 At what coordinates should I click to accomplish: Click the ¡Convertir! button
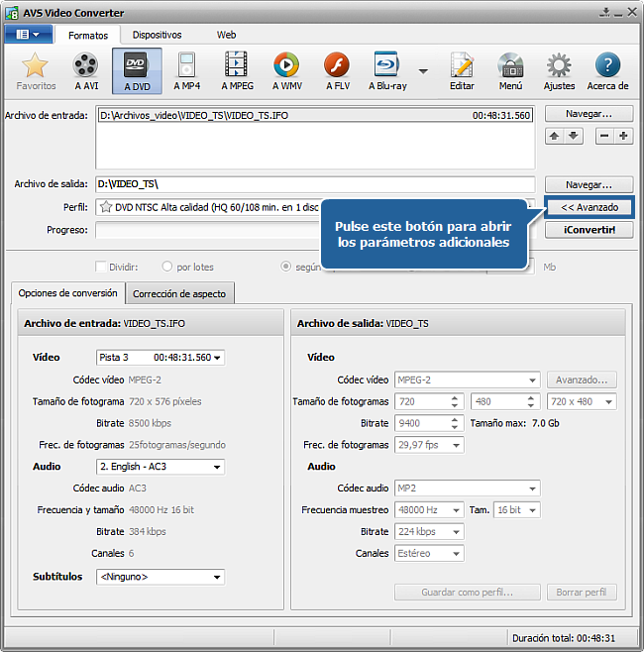click(x=589, y=230)
